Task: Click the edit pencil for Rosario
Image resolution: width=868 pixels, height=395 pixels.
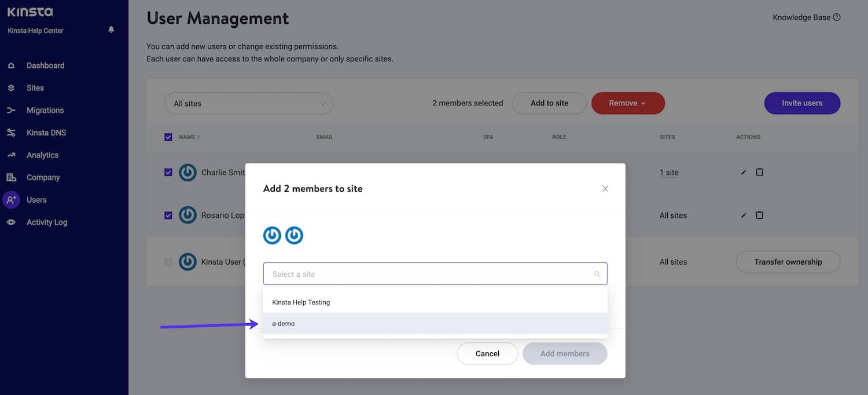Action: point(744,215)
